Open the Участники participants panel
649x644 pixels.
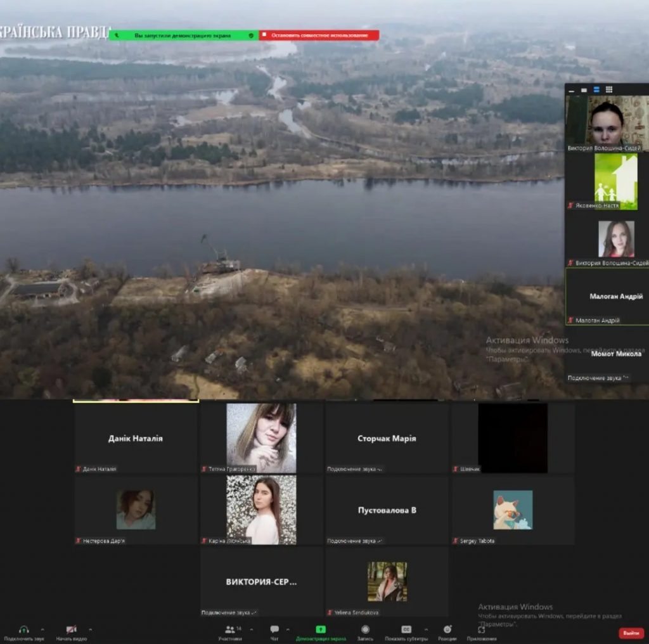(x=229, y=629)
